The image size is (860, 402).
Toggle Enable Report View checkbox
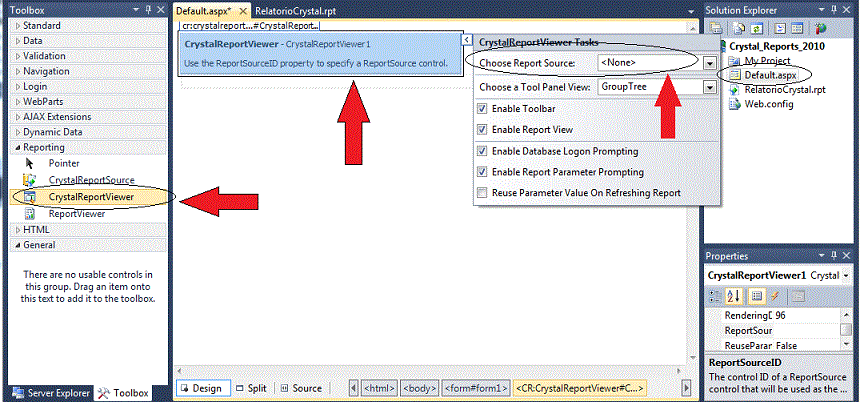482,130
